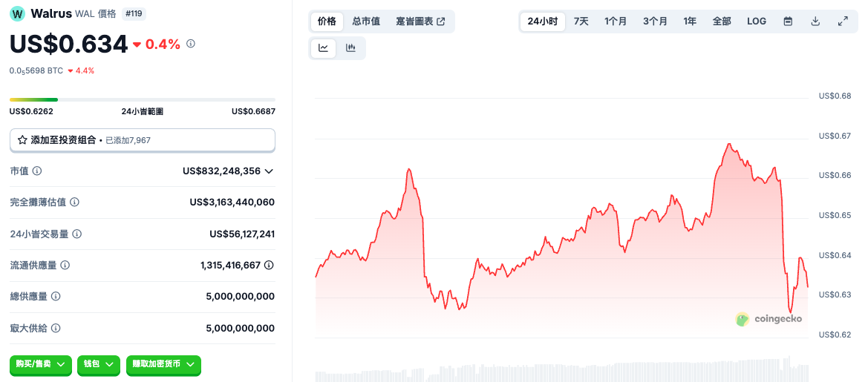Show info tooltip for 完全攤薄估值
The width and height of the screenshot is (868, 382).
74,202
